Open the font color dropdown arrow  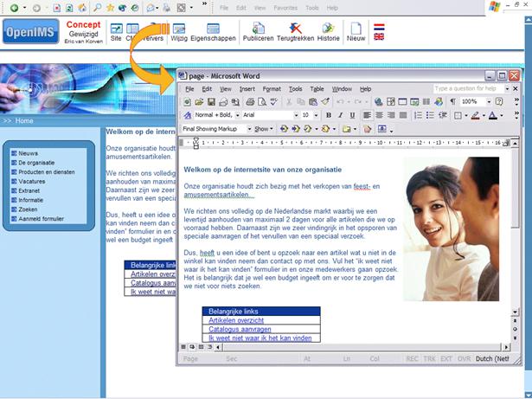pos(502,115)
